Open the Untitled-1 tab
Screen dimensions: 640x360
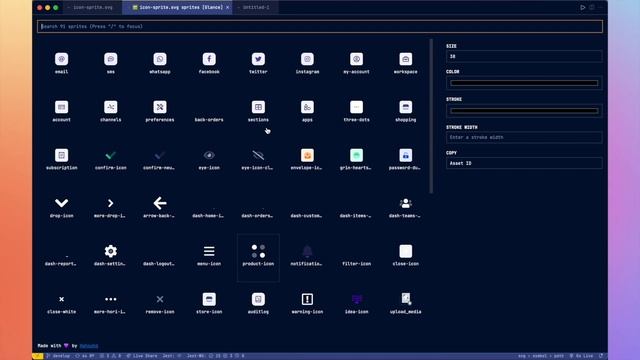click(256, 7)
